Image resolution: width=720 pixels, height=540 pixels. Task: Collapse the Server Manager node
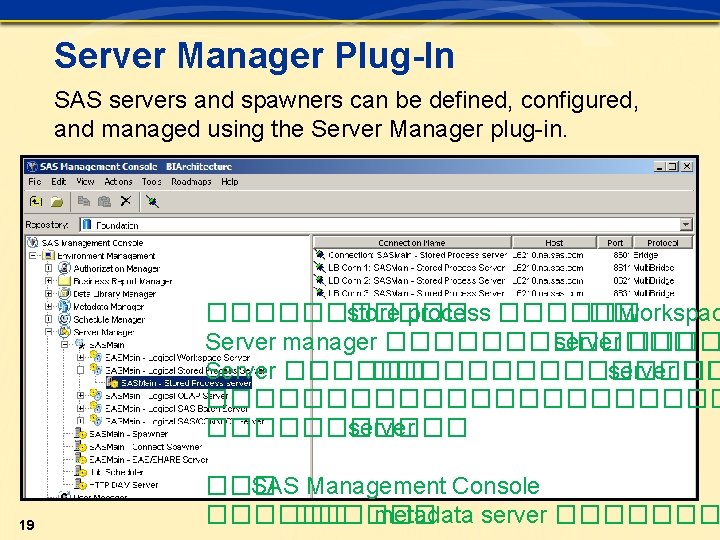pos(49,332)
